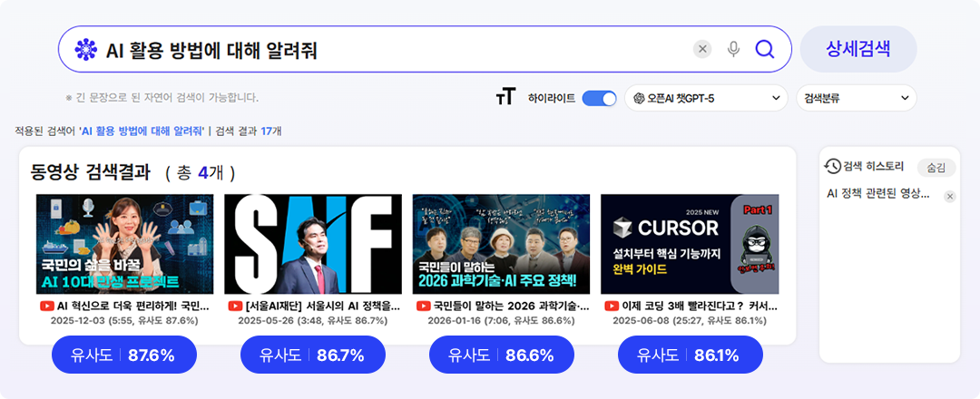Click YouTube icon of 'AI 혁신으로' video
Screen dimensions: 980x399
coord(47,307)
